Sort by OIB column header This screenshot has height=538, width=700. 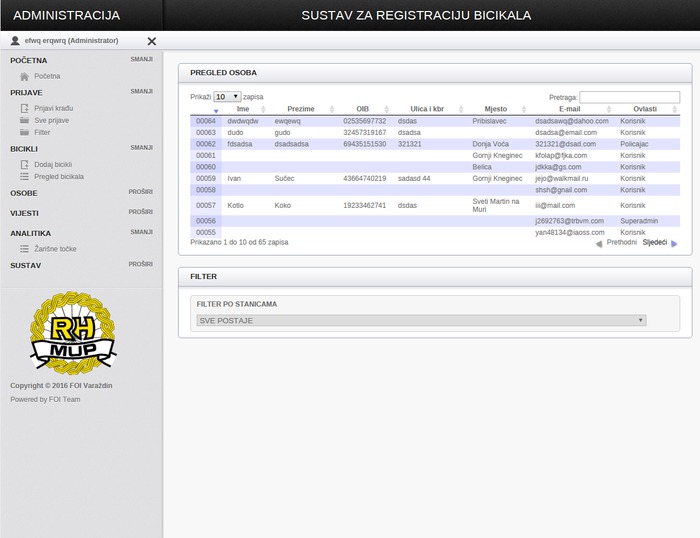pyautogui.click(x=362, y=109)
